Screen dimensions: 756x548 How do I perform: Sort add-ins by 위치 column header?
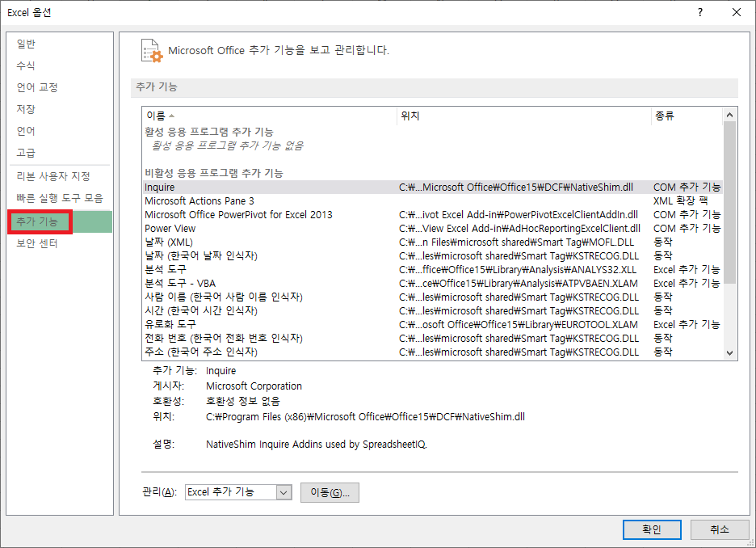523,116
